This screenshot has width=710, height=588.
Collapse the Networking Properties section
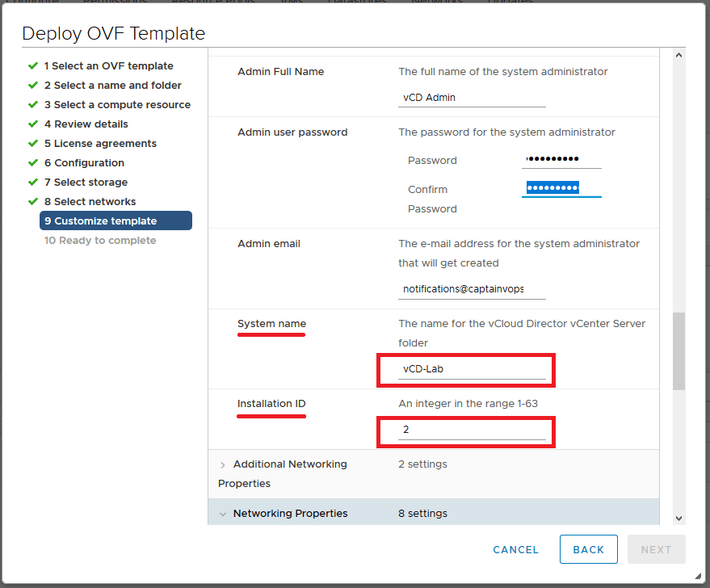223,514
